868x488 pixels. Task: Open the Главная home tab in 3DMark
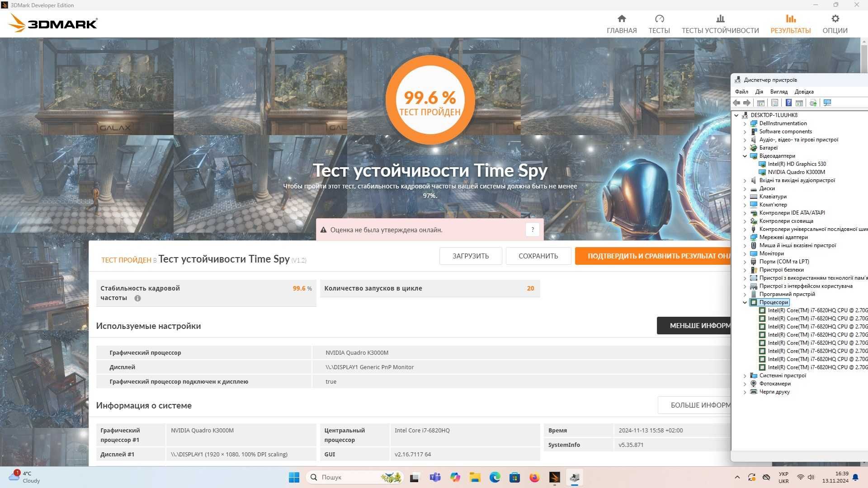tap(622, 24)
